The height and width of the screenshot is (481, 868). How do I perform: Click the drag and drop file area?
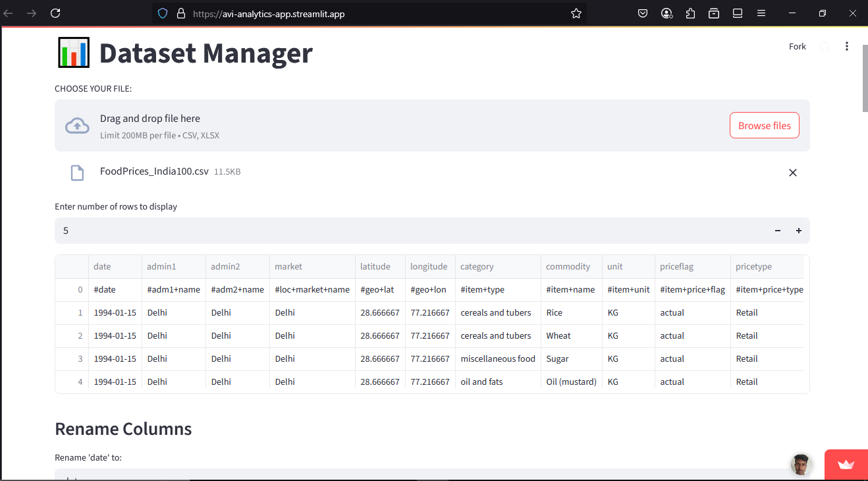(432, 126)
